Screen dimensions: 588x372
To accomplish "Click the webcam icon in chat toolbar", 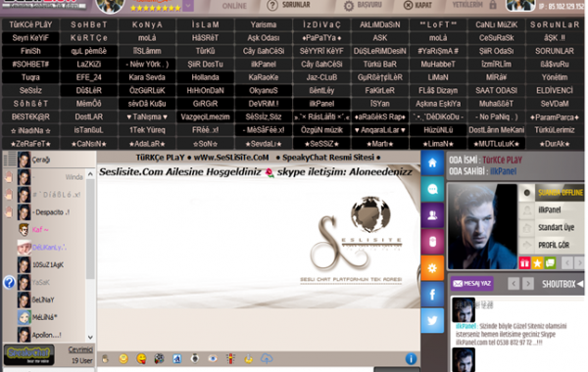I will coord(195,358).
